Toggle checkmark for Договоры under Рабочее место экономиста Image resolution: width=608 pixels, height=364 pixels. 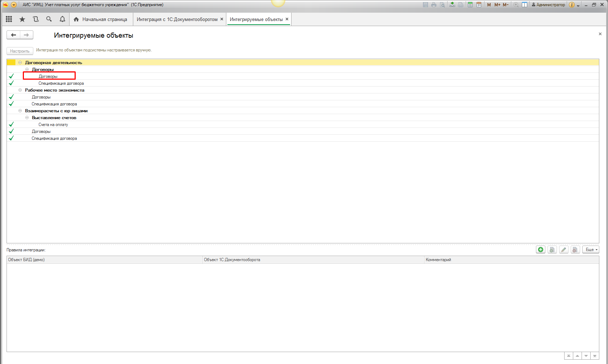(11, 97)
